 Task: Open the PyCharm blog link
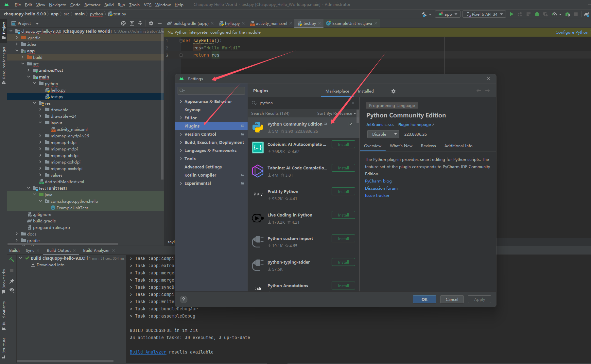point(378,181)
